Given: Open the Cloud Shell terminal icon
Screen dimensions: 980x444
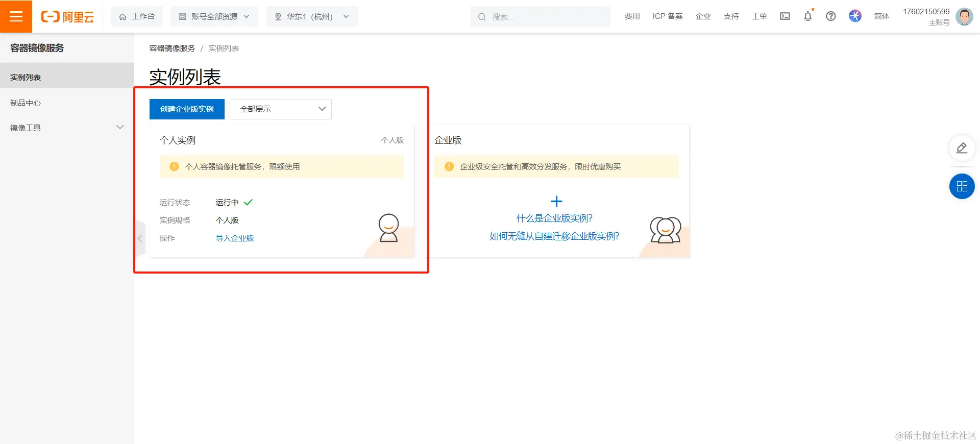Looking at the screenshot, I should pos(785,16).
